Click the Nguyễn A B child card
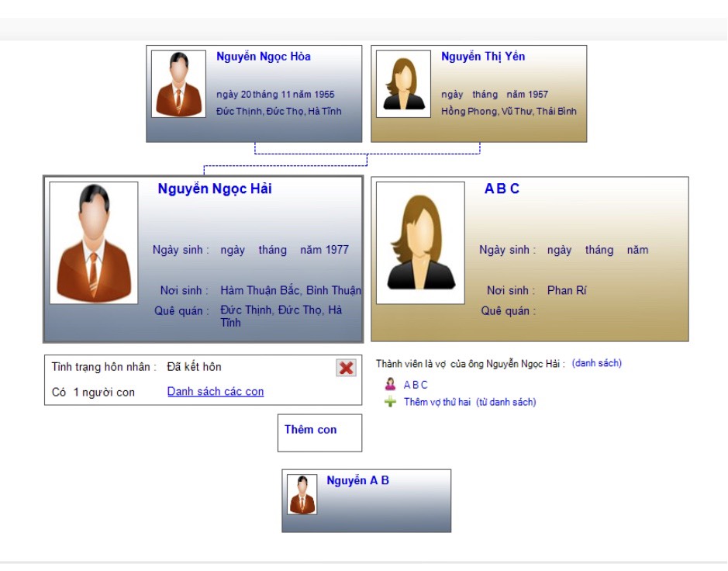Image resolution: width=728 pixels, height=571 pixels. click(366, 501)
